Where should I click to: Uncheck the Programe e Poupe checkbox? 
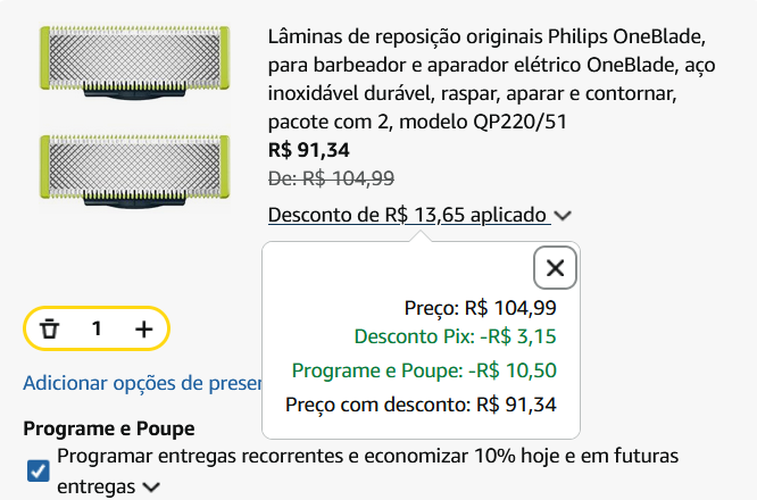click(38, 471)
